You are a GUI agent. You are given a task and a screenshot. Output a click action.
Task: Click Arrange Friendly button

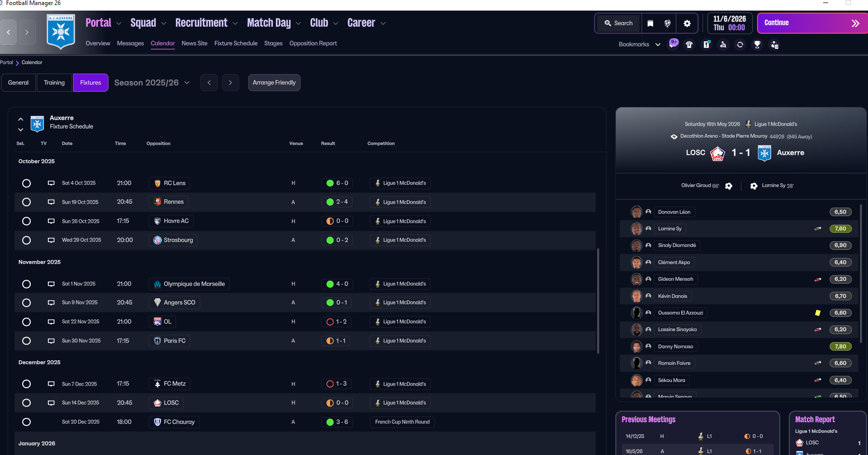[274, 83]
